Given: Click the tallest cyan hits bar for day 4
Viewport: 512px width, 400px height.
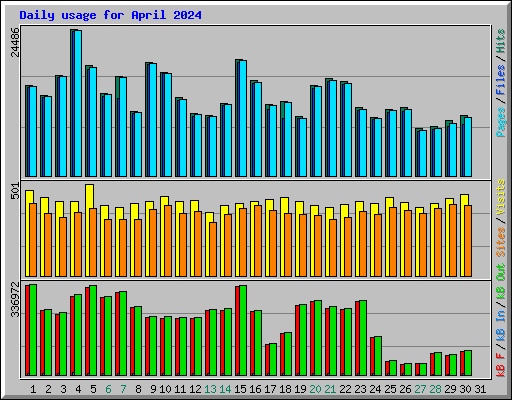Looking at the screenshot, I should tap(78, 103).
